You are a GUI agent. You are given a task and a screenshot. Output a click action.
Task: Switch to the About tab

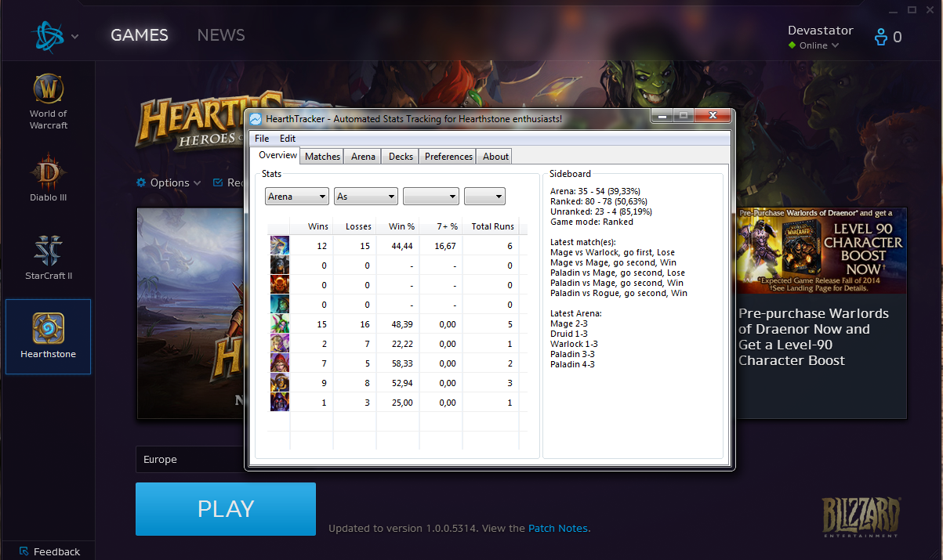[x=495, y=157]
